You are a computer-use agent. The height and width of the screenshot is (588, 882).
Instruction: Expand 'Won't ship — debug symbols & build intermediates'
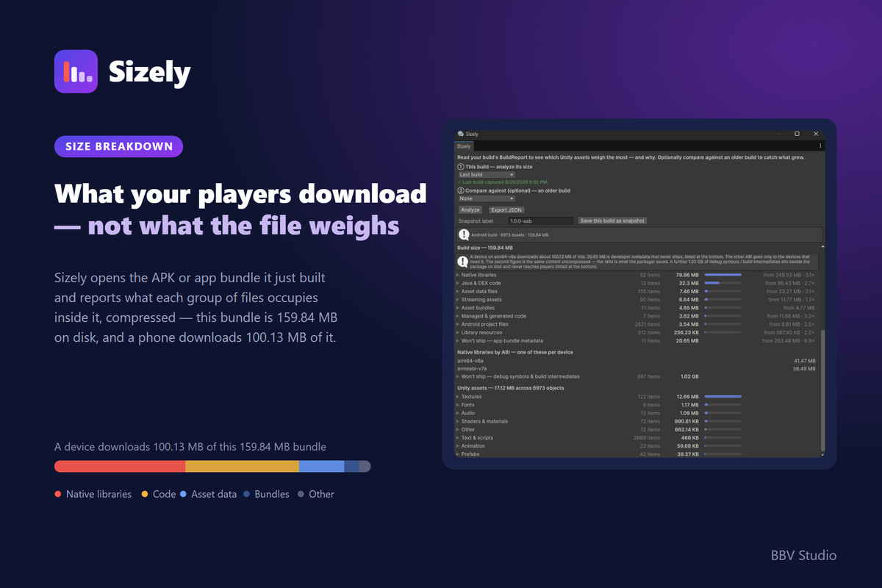pyautogui.click(x=458, y=376)
